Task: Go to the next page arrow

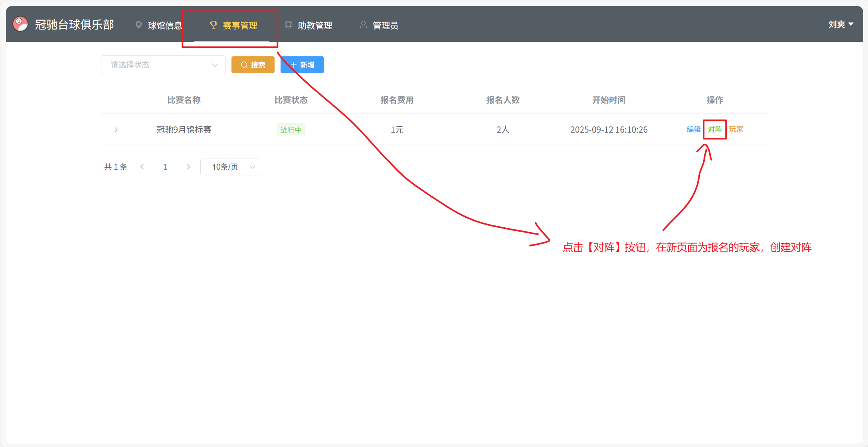Action: [x=188, y=167]
